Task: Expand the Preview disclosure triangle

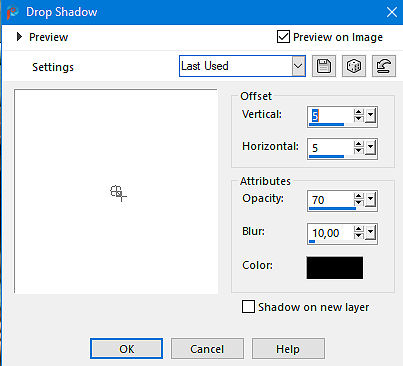Action: (19, 37)
